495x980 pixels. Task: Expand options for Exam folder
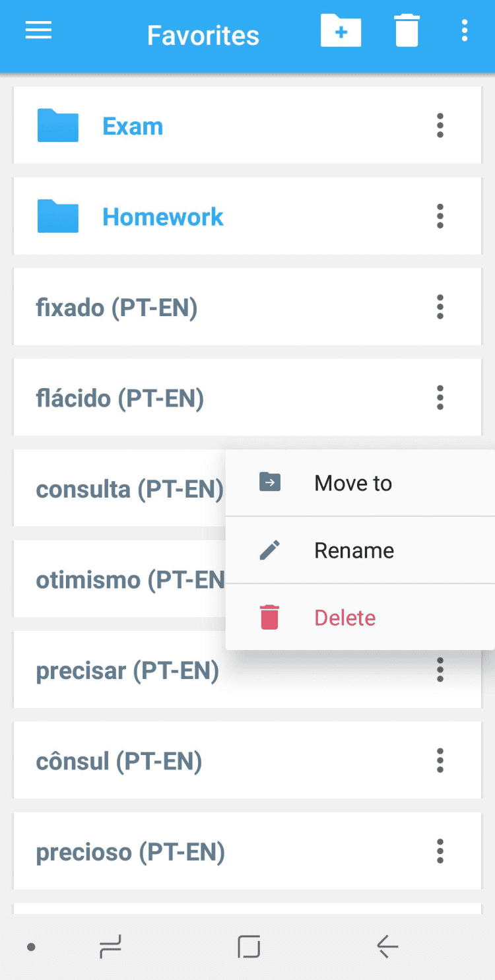pos(440,126)
